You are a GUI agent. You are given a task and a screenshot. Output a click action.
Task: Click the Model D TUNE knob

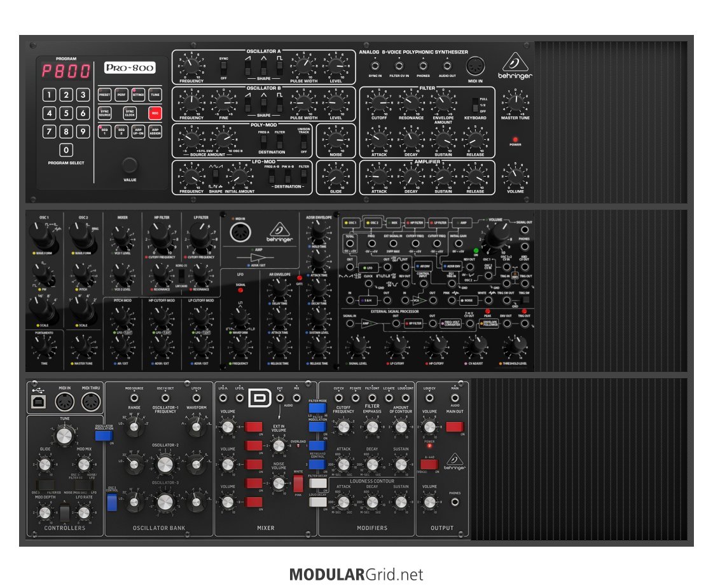65,436
